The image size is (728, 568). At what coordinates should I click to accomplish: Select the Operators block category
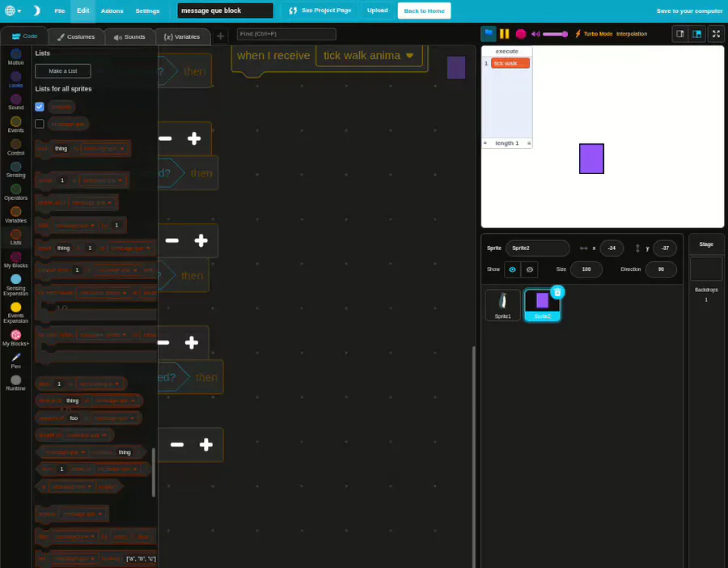tap(16, 193)
